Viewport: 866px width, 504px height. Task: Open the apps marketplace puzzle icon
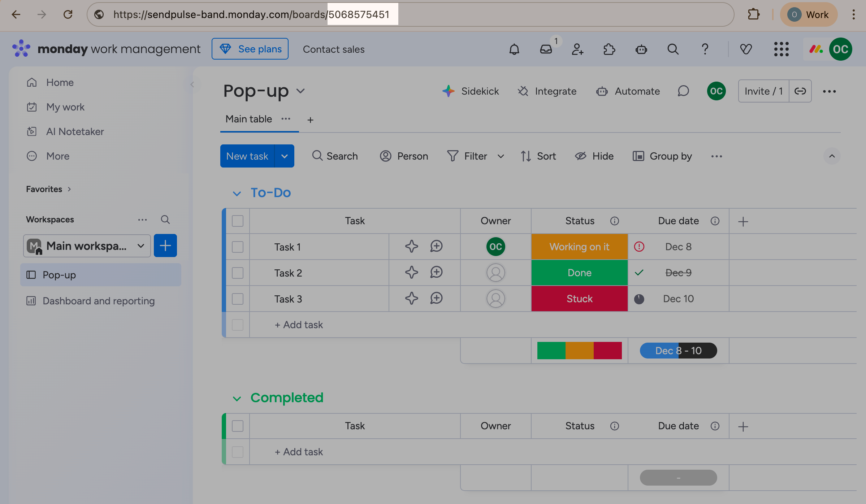click(x=609, y=49)
